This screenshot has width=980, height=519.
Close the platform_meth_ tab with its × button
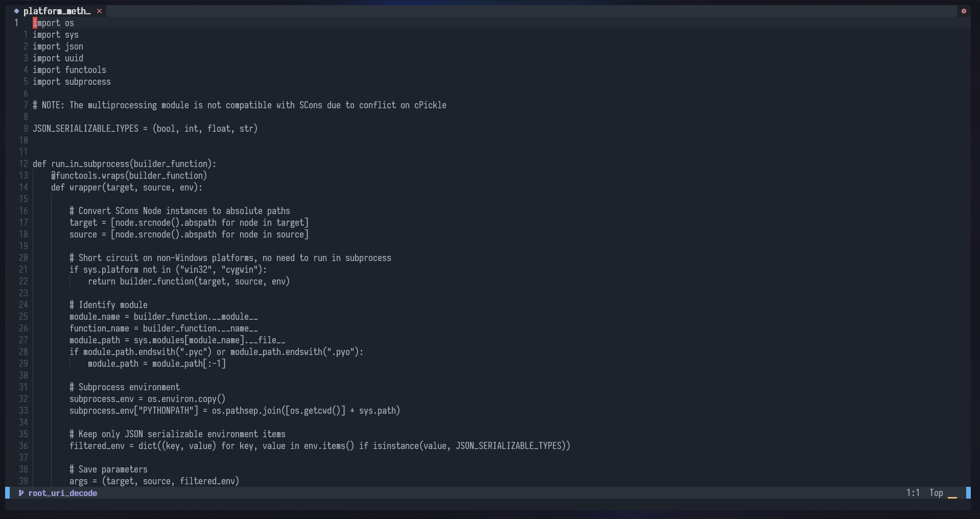click(x=99, y=11)
